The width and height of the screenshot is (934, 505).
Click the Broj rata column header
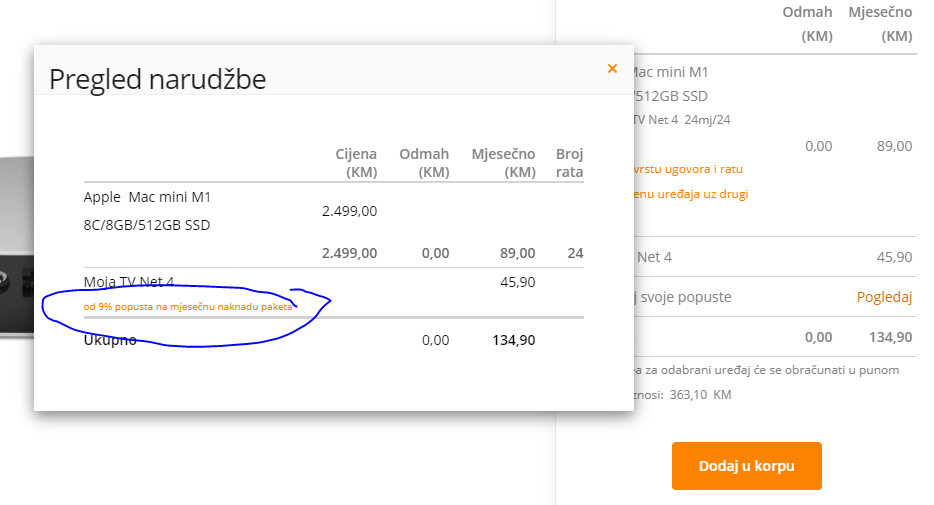[569, 163]
